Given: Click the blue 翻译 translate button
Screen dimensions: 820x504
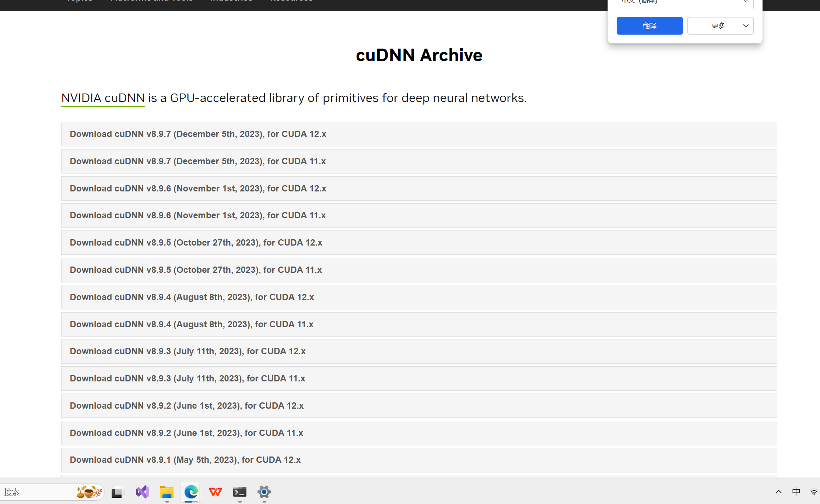Looking at the screenshot, I should pos(649,26).
